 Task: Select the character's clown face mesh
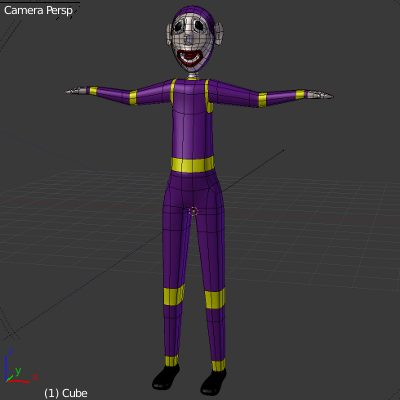tap(192, 43)
